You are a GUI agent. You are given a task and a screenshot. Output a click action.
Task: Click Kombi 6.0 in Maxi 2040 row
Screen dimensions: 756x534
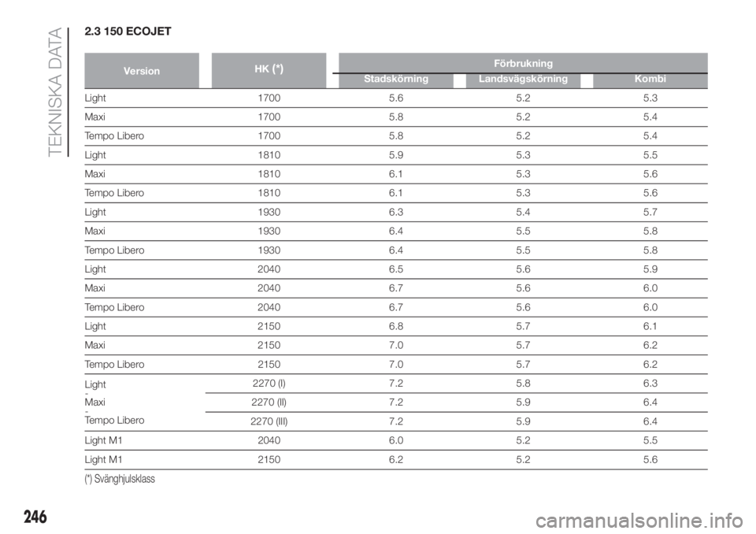point(650,288)
